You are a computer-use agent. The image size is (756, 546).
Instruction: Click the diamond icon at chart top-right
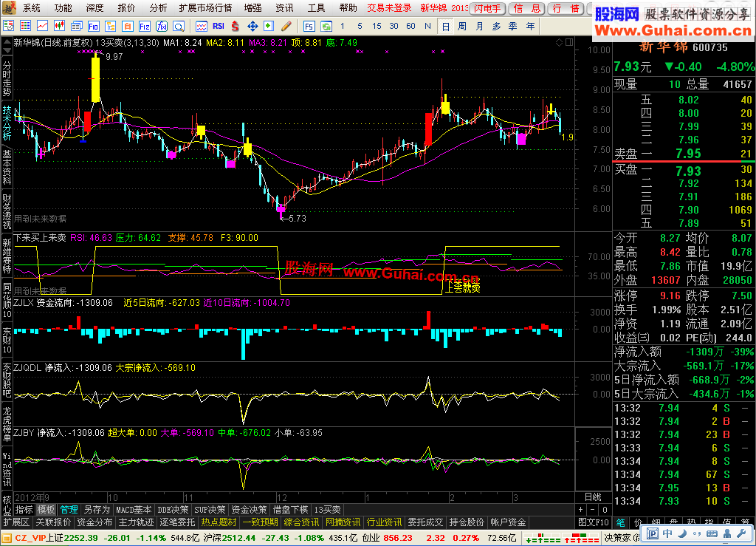560,42
